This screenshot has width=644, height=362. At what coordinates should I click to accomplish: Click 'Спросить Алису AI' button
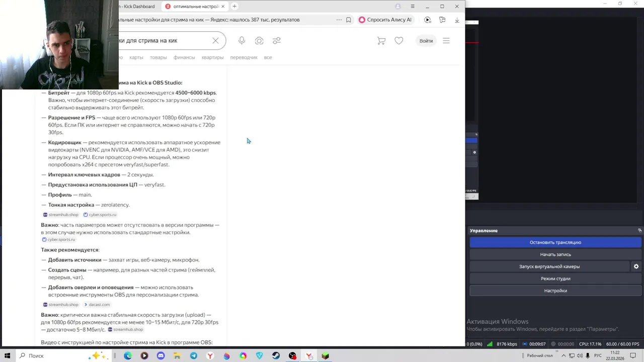coord(385,20)
